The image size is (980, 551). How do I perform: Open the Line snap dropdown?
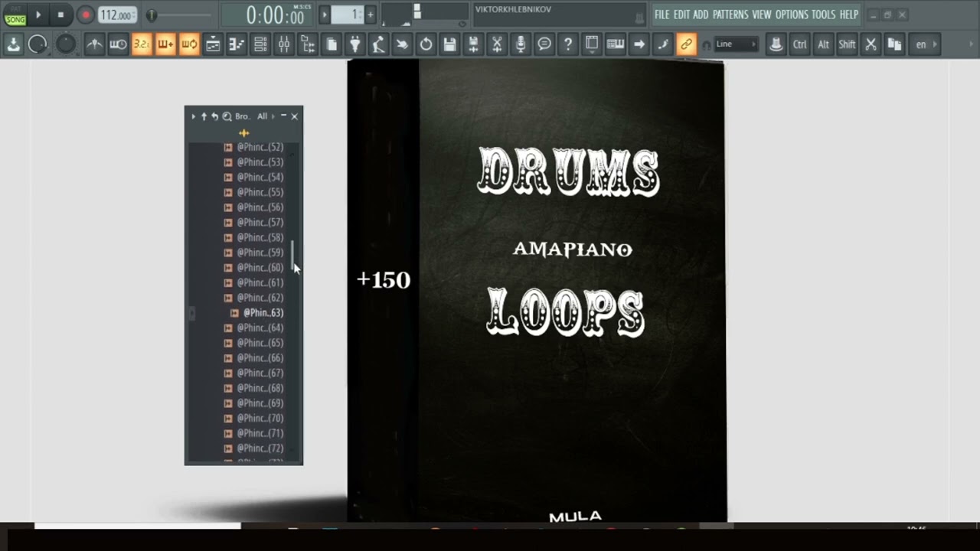[737, 44]
